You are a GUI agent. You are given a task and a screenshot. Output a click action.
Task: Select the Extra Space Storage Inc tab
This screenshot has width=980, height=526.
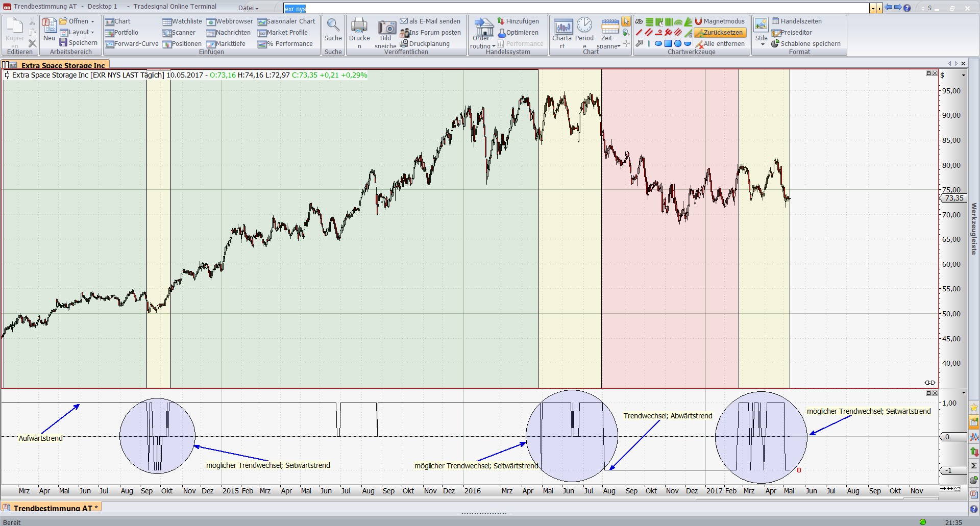(62, 65)
